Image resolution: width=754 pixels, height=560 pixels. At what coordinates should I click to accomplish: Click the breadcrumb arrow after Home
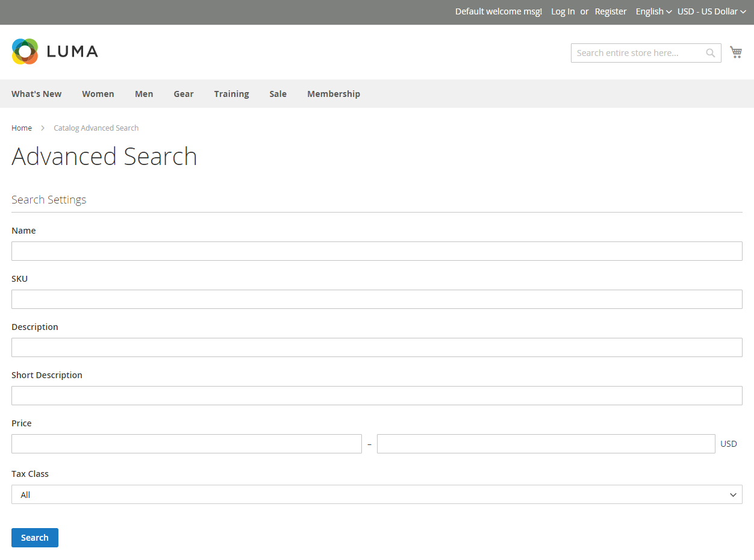pyautogui.click(x=42, y=128)
